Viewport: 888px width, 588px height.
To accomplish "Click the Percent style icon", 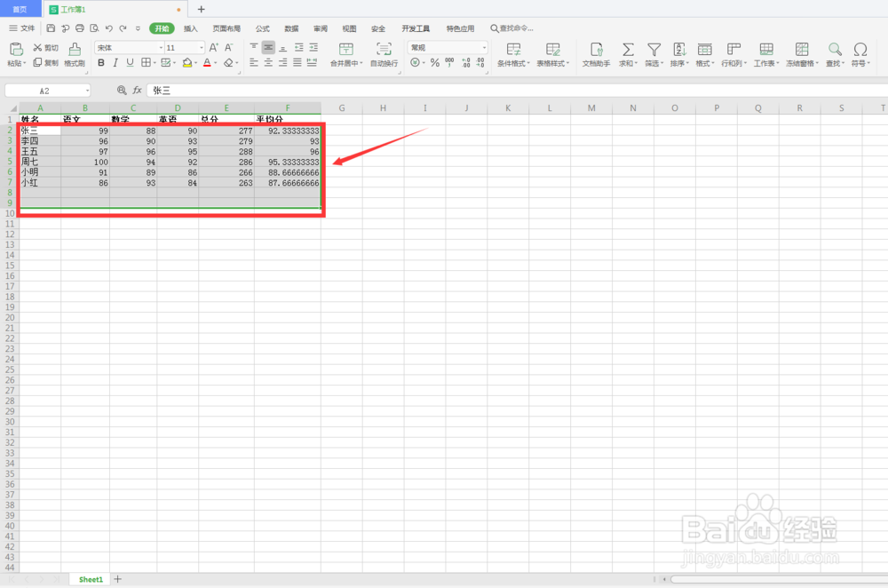I will [435, 62].
